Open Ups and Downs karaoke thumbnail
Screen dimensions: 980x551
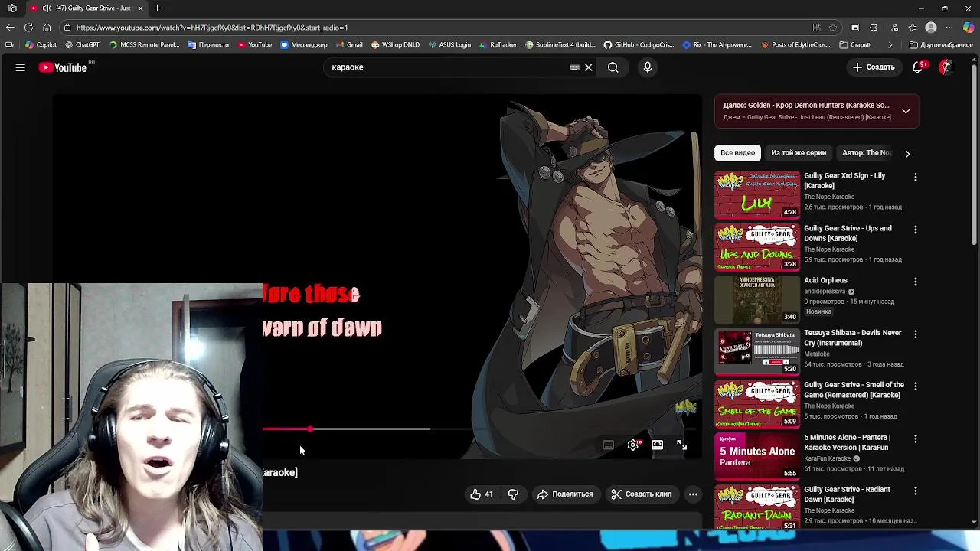pos(757,246)
